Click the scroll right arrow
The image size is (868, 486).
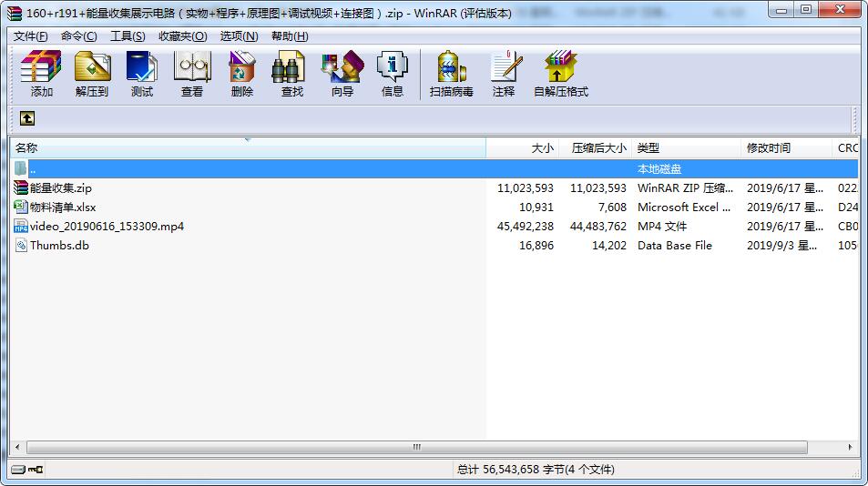(x=851, y=447)
